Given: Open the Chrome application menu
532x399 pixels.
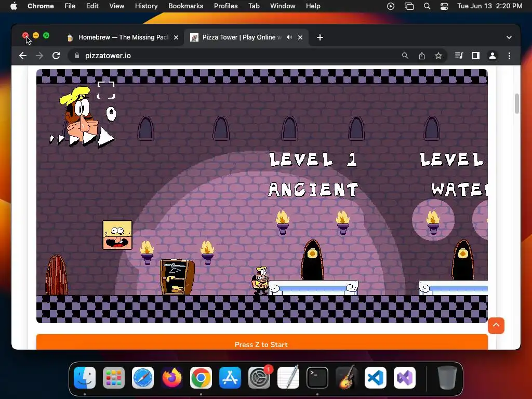Looking at the screenshot, I should point(41,6).
